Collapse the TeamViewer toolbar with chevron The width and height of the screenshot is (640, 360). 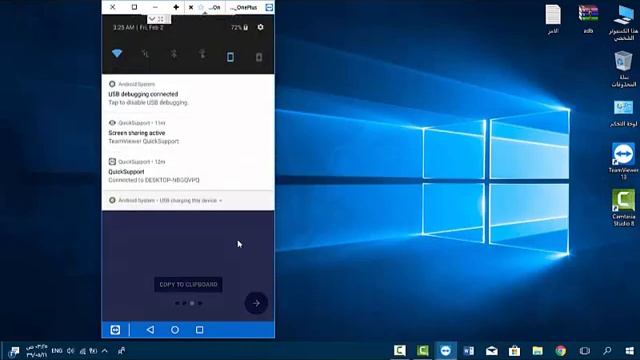152,19
